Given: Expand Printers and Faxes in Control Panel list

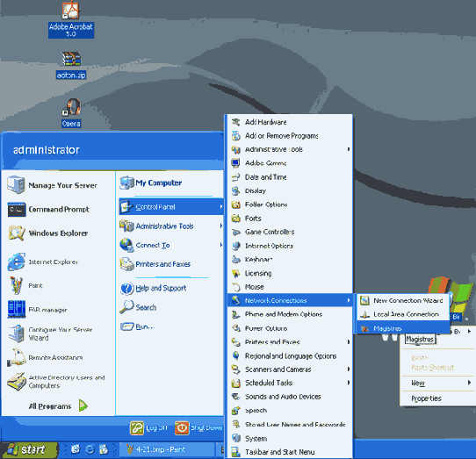Looking at the screenshot, I should 349,342.
